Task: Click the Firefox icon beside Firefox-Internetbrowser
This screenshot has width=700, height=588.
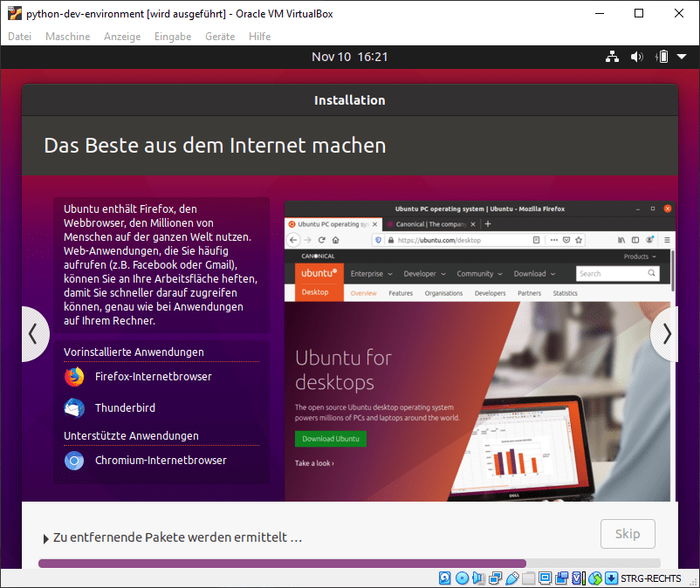Action: point(73,376)
